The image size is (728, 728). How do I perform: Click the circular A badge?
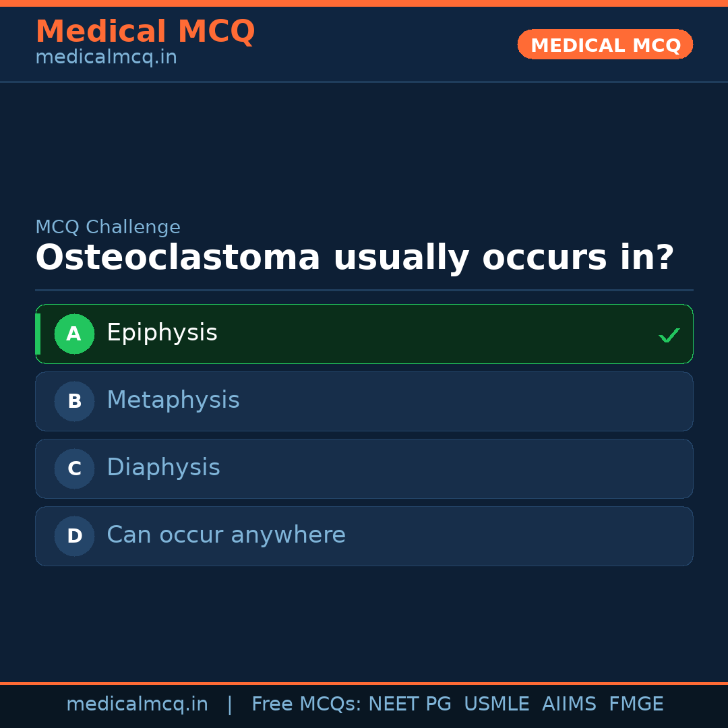[x=74, y=334]
